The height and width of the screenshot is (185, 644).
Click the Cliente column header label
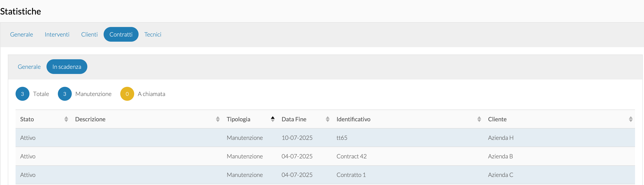click(x=497, y=119)
